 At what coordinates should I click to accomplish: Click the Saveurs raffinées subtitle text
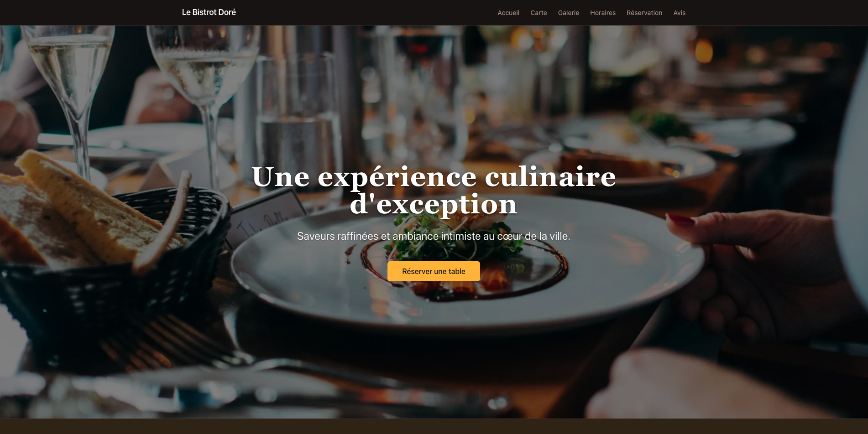pyautogui.click(x=434, y=236)
